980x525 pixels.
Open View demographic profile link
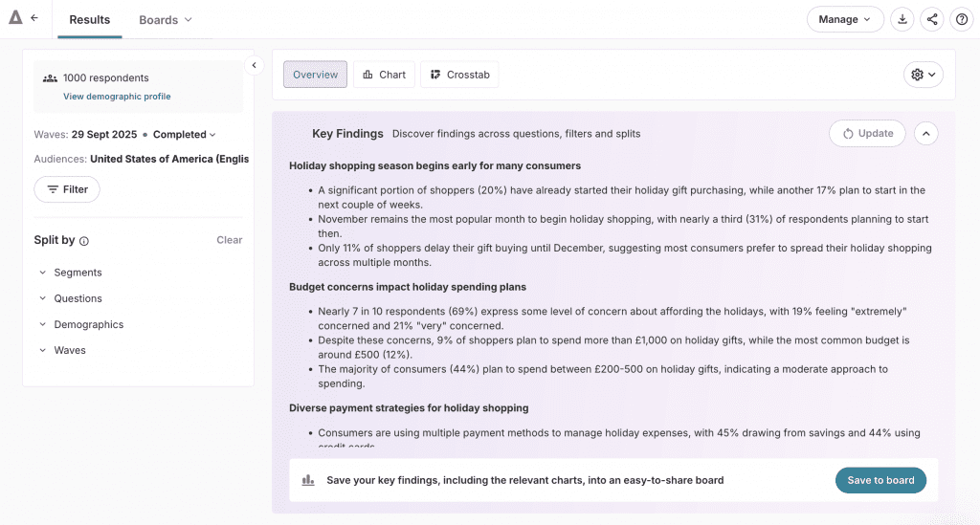coord(117,97)
